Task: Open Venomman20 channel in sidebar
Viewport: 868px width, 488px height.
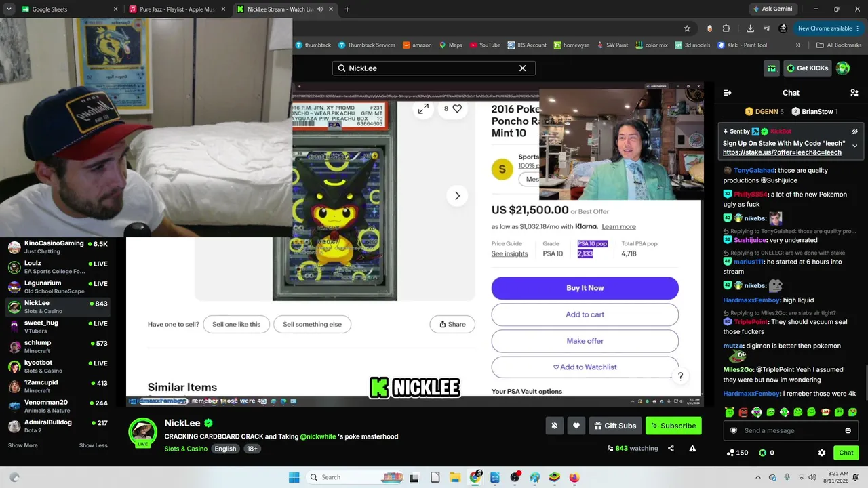Action: [58, 406]
